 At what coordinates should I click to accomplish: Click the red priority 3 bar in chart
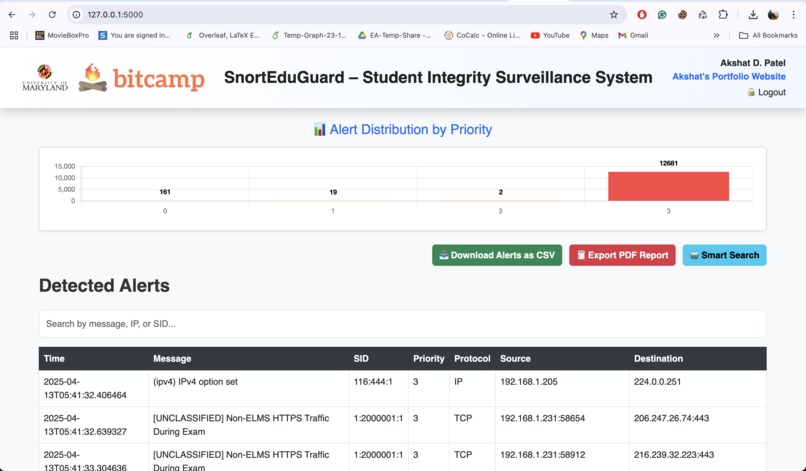tap(668, 186)
